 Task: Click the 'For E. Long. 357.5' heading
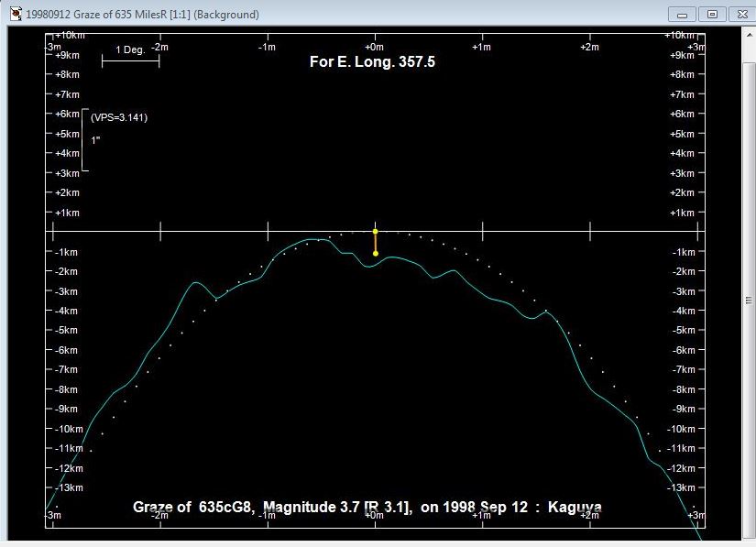tap(371, 62)
